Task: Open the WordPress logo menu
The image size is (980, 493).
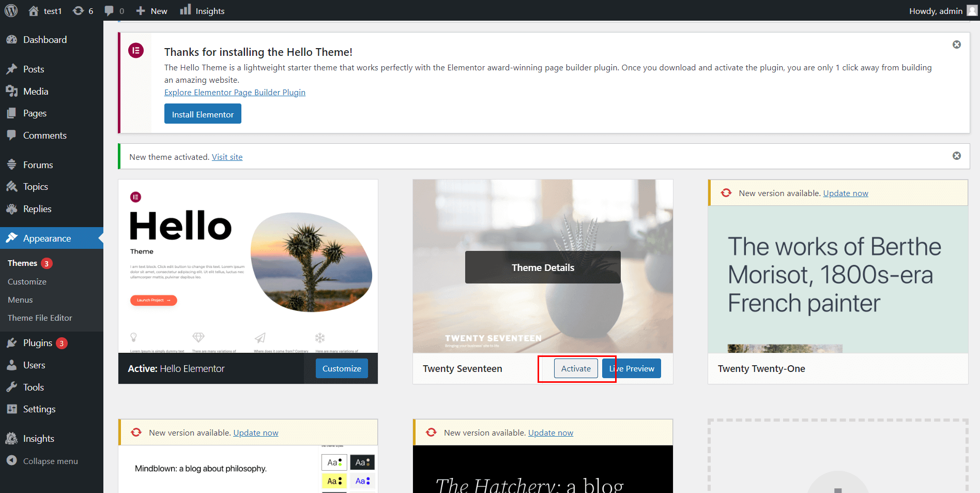Action: (x=11, y=10)
